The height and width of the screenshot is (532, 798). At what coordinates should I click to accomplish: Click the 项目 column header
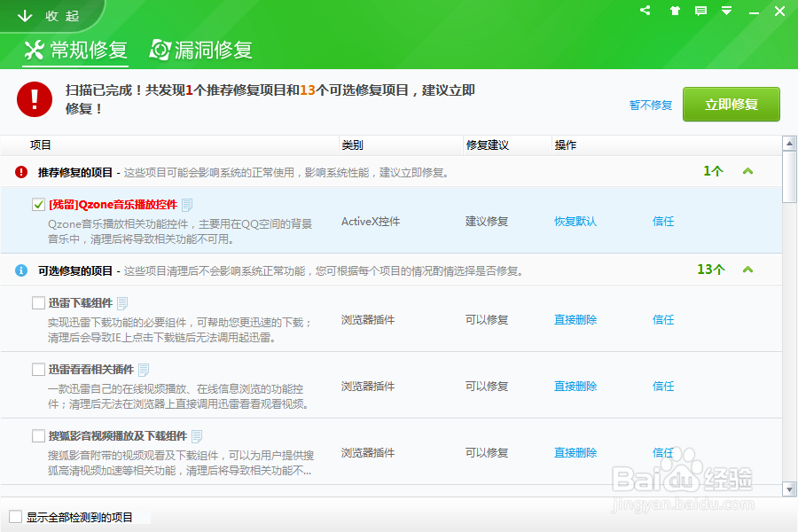40,145
